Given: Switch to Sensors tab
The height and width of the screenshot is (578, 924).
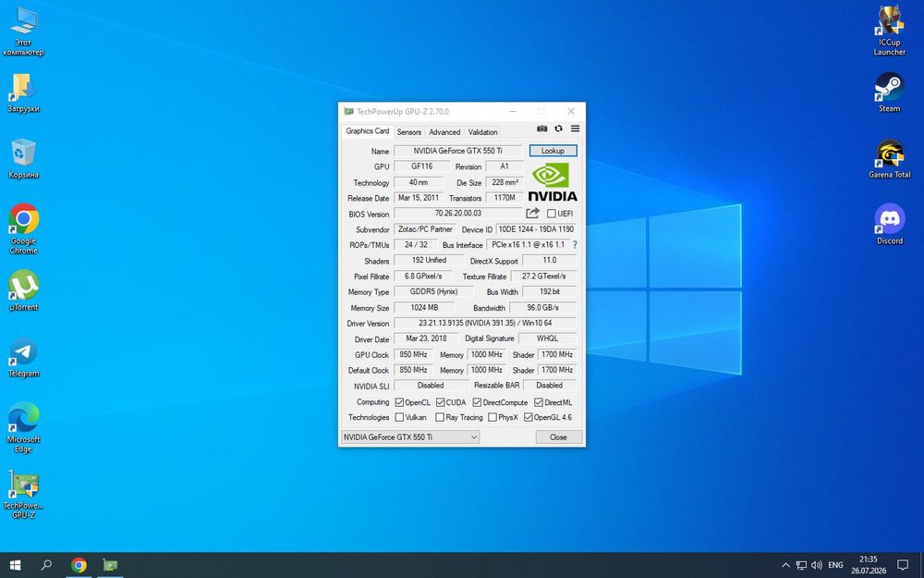Looking at the screenshot, I should point(409,132).
